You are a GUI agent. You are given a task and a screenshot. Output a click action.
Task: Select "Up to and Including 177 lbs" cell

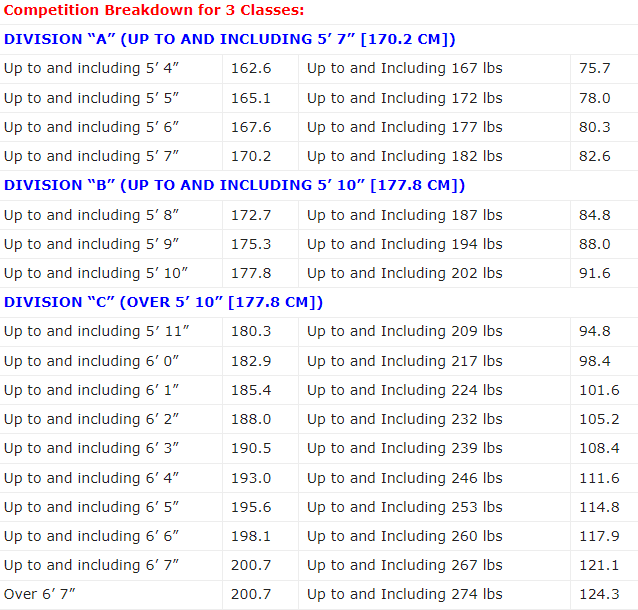coord(404,127)
